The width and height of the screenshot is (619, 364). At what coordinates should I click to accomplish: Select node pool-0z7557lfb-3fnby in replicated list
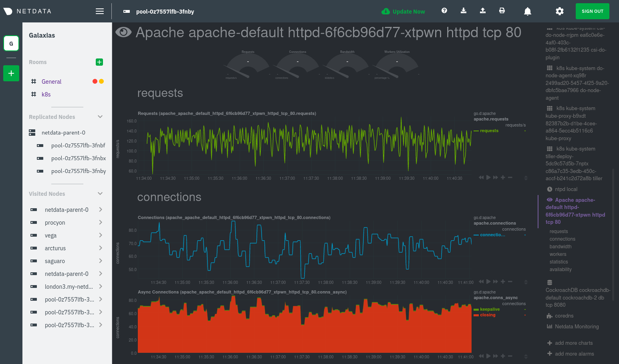pos(79,171)
